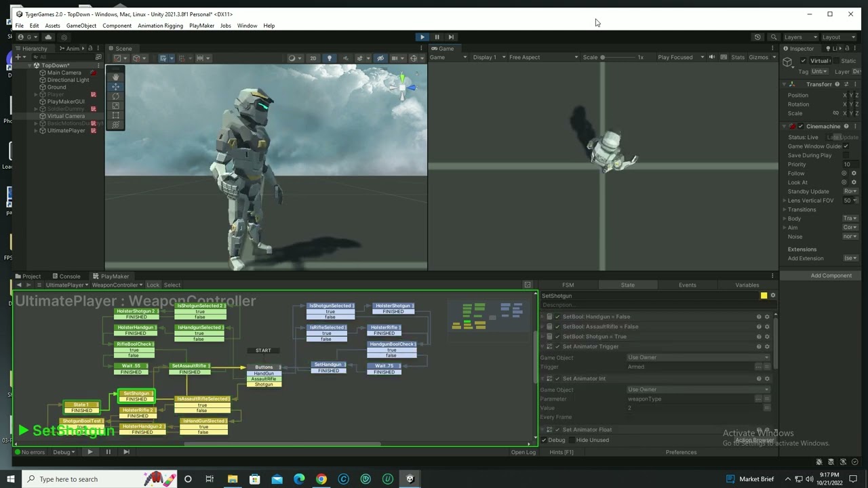Disable the Debug checkbox in PlayMaker
The width and height of the screenshot is (868, 488).
(x=544, y=440)
